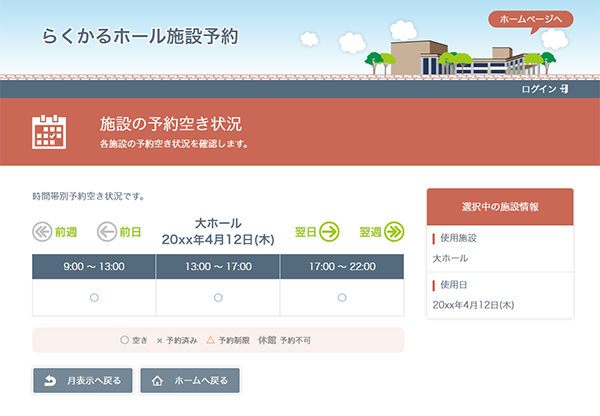Viewport: 600px width, 416px height.
Task: Click the 空き circle legend icon
Action: pyautogui.click(x=124, y=340)
